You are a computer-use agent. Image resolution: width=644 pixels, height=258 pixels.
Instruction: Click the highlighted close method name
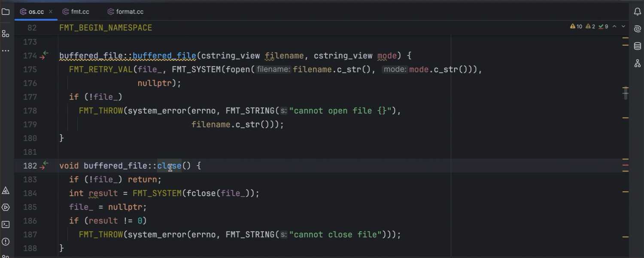coord(169,166)
